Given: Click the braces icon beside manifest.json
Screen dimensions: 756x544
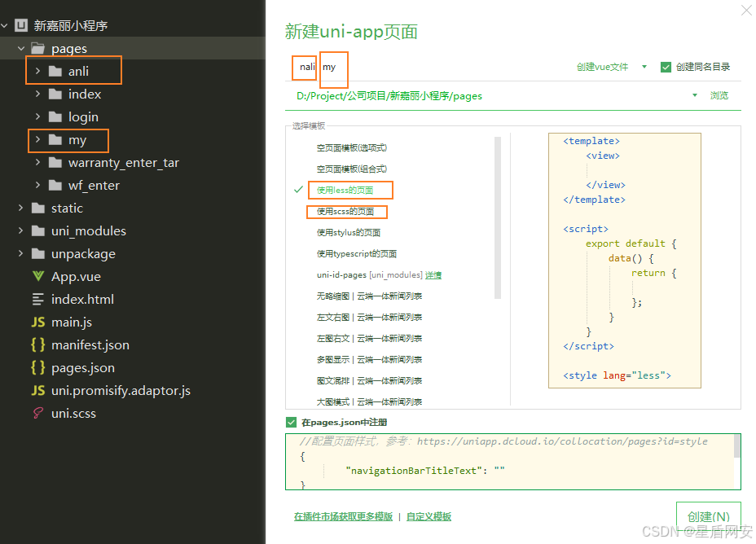Looking at the screenshot, I should tap(38, 344).
